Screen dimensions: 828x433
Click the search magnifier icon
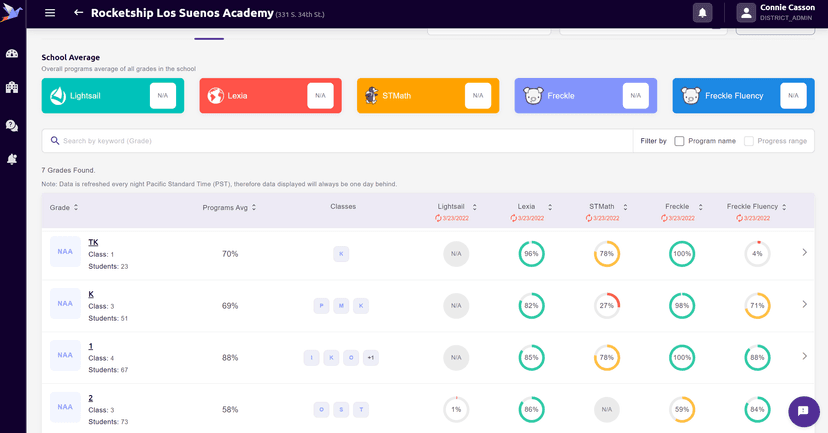[x=54, y=140]
